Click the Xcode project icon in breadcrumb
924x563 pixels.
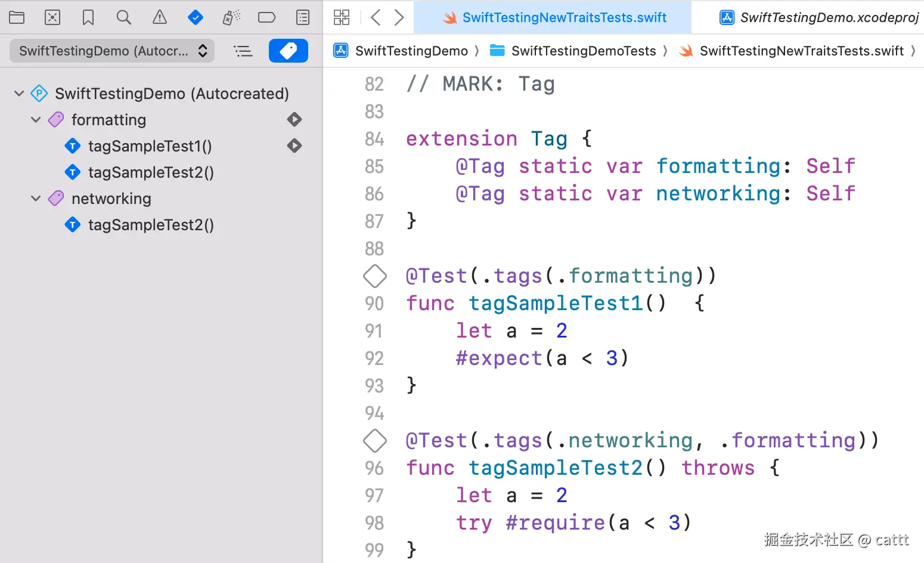point(340,51)
